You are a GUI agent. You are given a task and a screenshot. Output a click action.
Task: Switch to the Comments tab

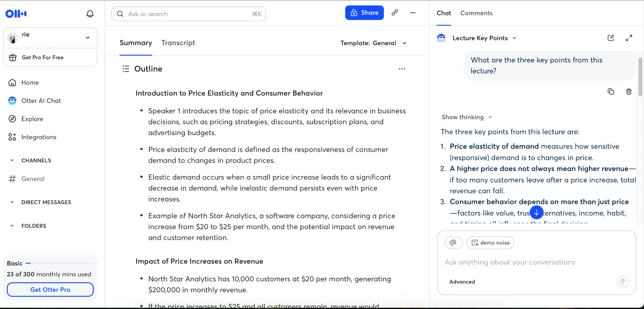pos(476,13)
